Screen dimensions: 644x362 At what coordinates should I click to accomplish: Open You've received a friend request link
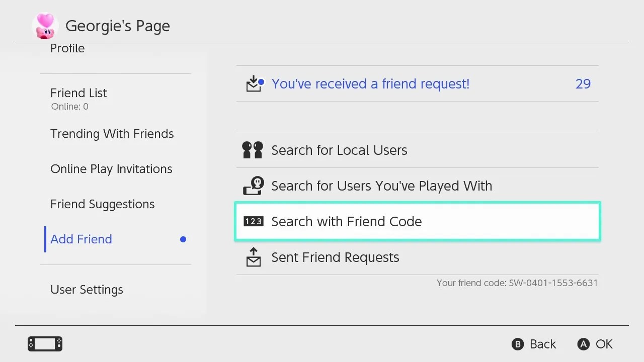(370, 83)
